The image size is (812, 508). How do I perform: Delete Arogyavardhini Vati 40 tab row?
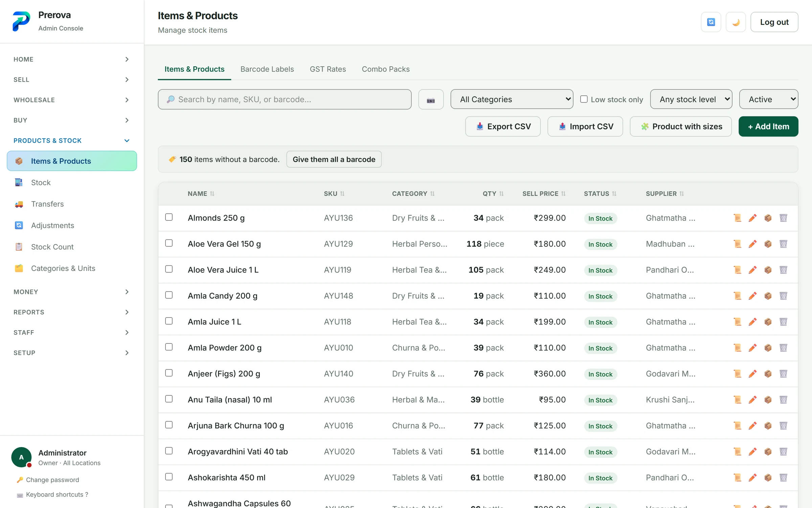(783, 451)
